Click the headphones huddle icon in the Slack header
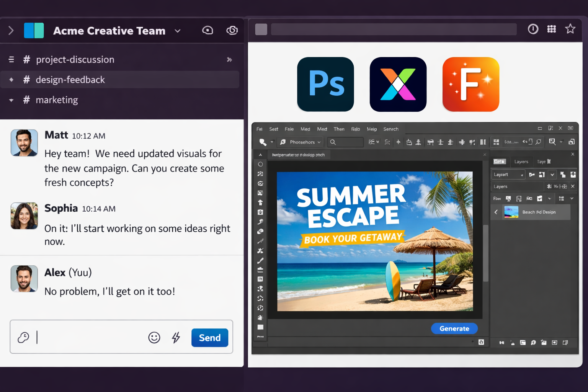 point(207,30)
